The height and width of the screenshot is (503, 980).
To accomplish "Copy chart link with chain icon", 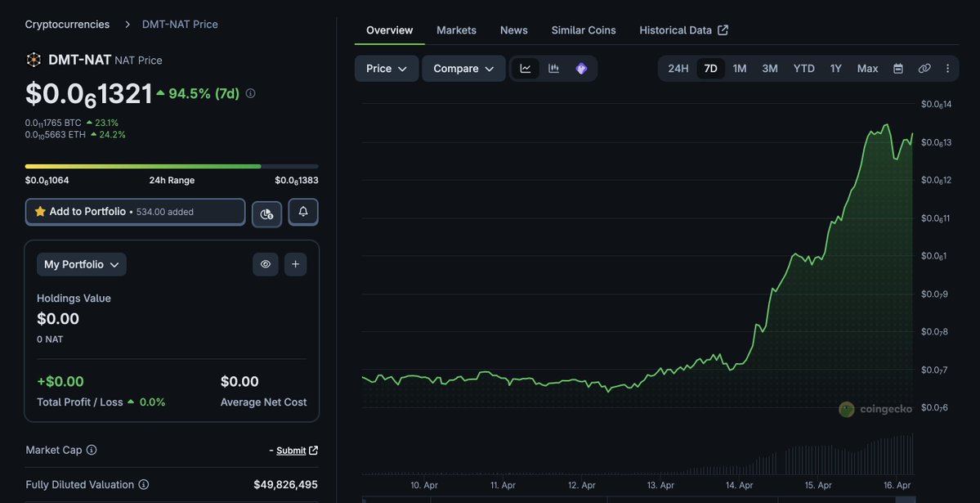I will tap(924, 69).
